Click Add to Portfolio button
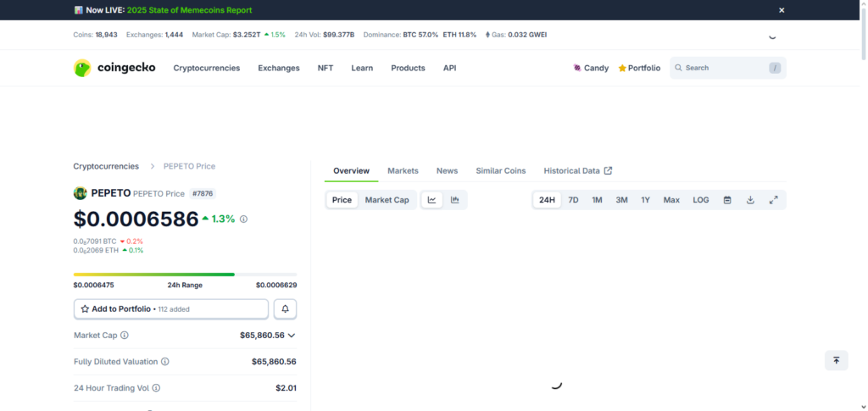Screen dimensions: 868x411 (x=170, y=309)
